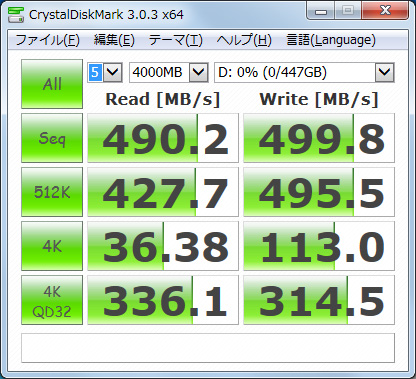
Task: Open the ヘルプ(H) menu
Action: pyautogui.click(x=244, y=40)
